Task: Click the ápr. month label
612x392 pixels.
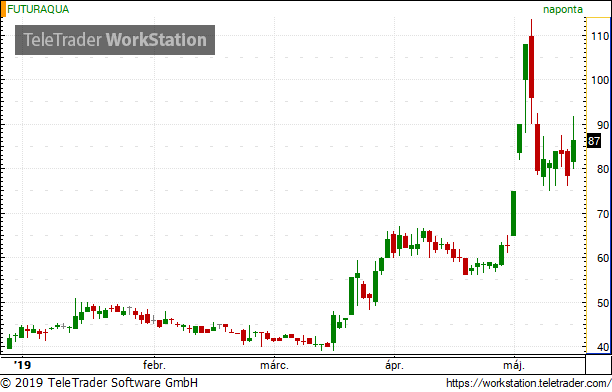Action: 395,365
